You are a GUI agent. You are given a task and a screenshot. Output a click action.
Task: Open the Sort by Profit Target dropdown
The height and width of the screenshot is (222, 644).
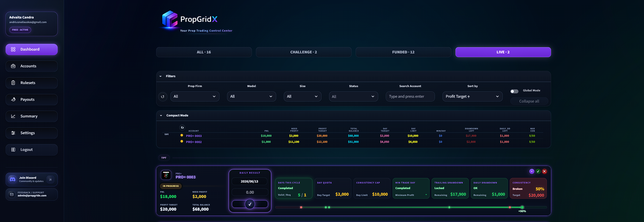472,96
